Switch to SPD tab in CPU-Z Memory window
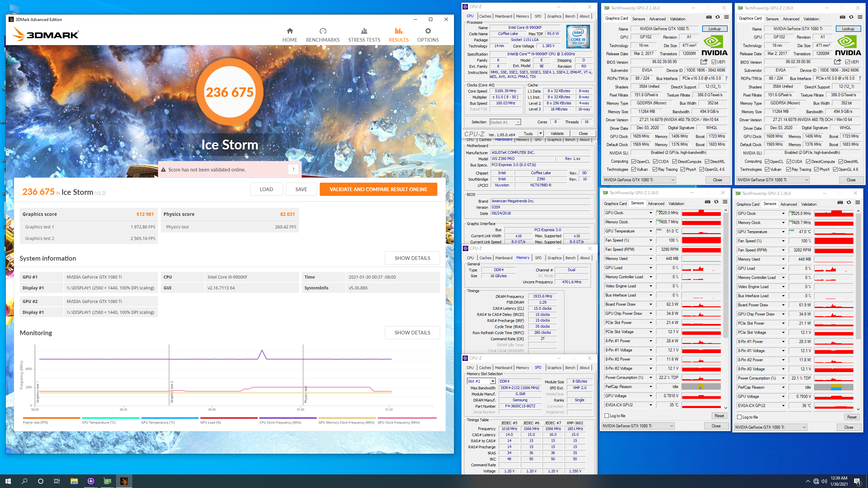868x488 pixels. point(538,258)
